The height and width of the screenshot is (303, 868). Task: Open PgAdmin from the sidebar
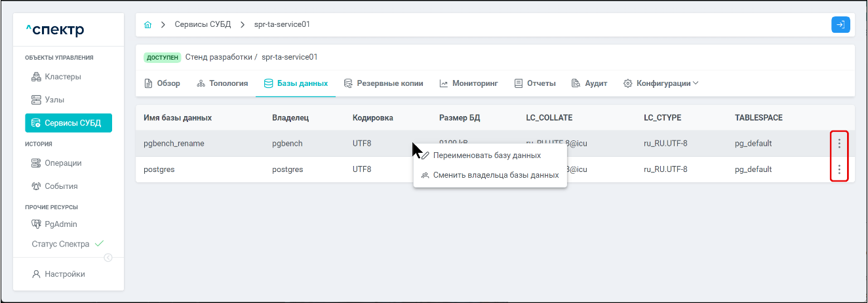tap(54, 224)
